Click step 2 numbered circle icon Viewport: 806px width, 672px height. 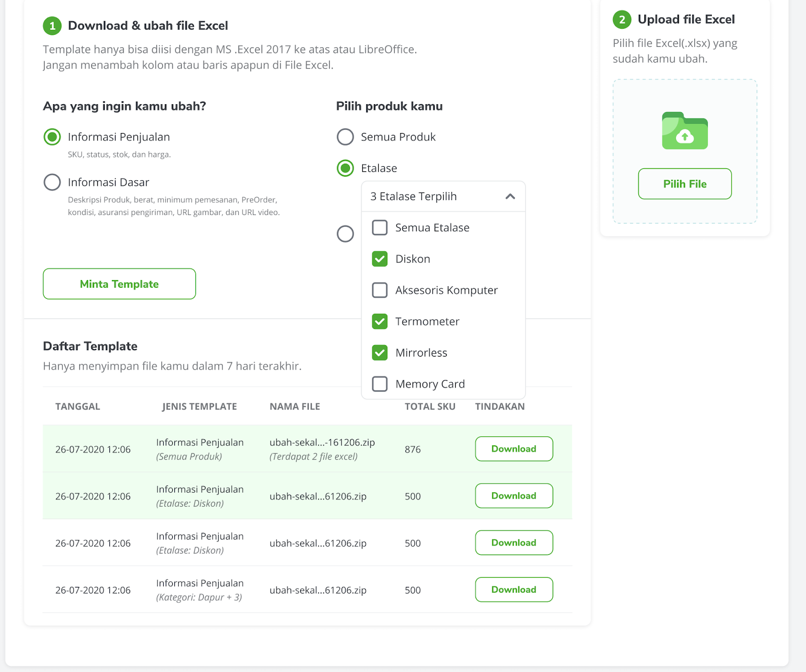click(x=623, y=20)
